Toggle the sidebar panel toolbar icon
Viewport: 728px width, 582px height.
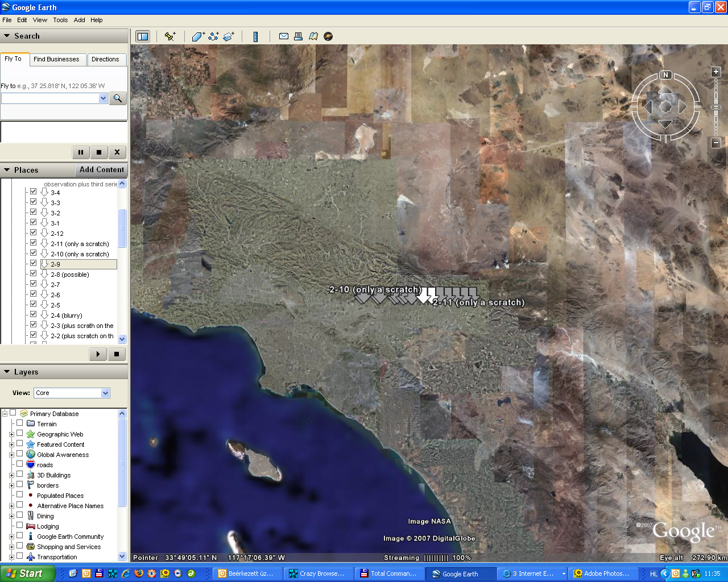pos(142,36)
